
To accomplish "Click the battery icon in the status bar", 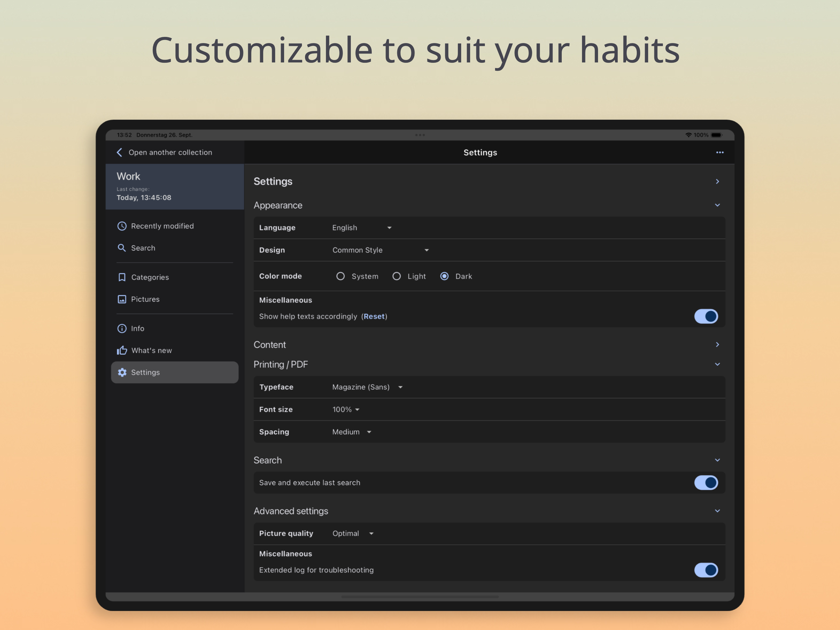I will click(x=717, y=135).
